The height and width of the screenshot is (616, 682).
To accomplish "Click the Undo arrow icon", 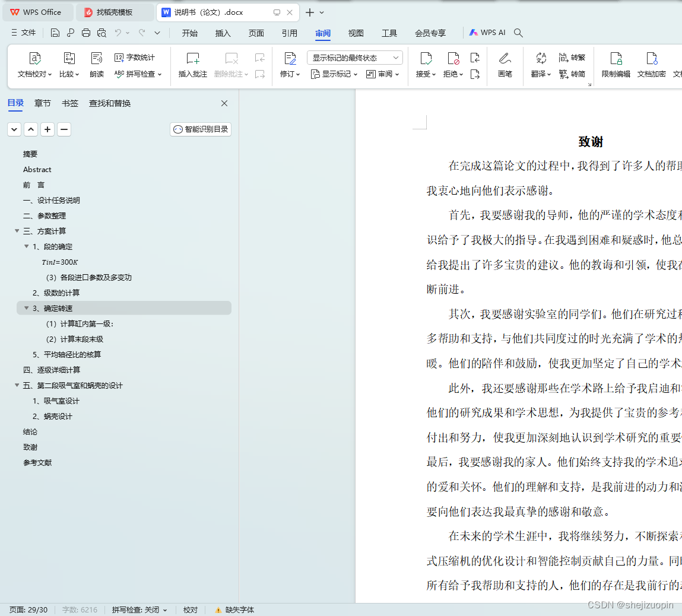I will click(118, 33).
